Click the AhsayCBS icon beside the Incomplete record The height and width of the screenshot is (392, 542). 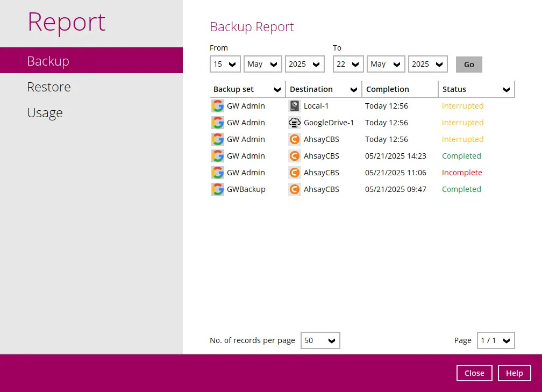click(294, 173)
